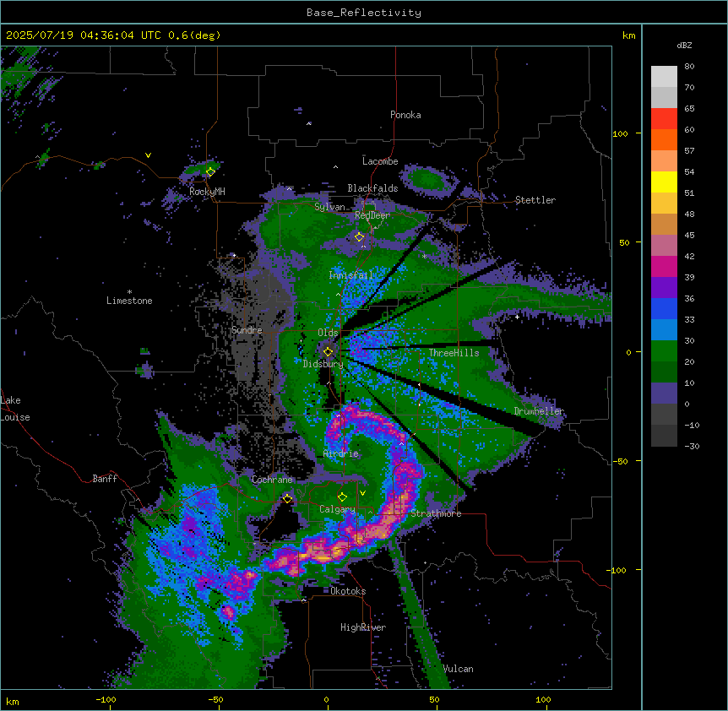
Task: Click the Strathmore label
Action: point(436,513)
